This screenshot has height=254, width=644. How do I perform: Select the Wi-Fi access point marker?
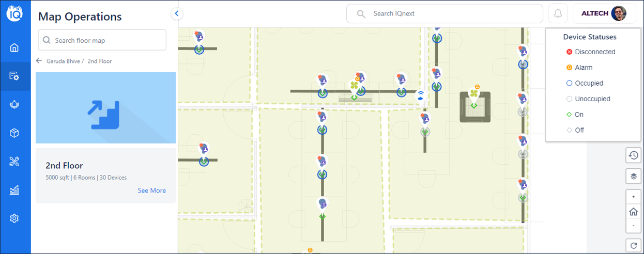pyautogui.click(x=421, y=96)
